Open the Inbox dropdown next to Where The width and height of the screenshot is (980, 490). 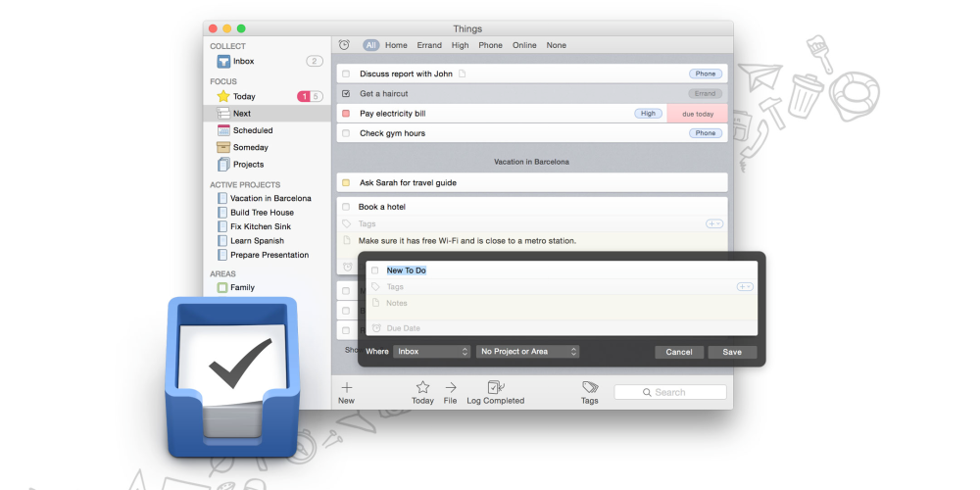(431, 352)
